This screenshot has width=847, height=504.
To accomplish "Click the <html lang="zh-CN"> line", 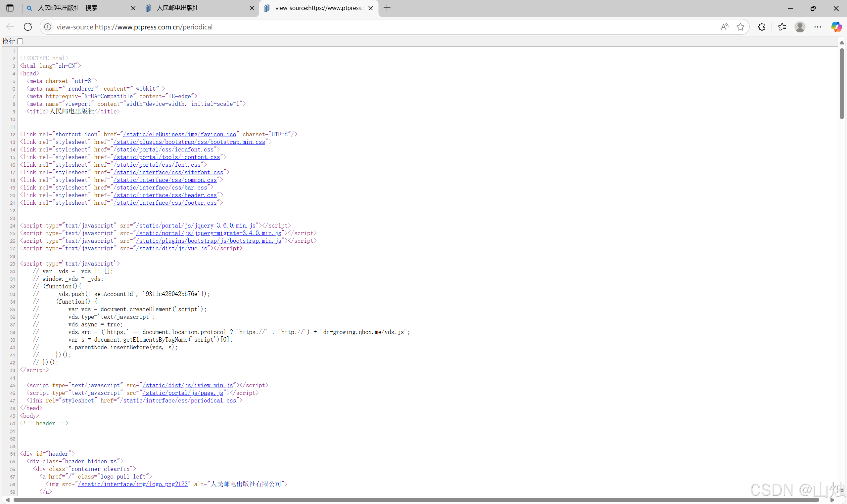I will click(x=51, y=65).
